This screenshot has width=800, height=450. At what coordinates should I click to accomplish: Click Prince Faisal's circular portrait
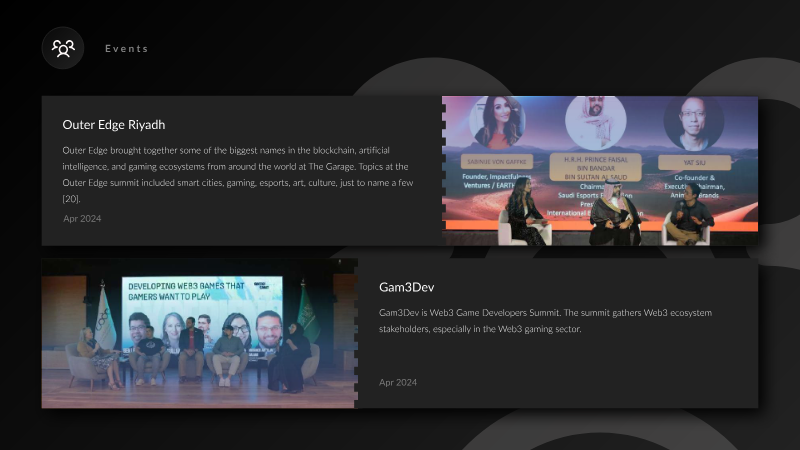(x=595, y=121)
